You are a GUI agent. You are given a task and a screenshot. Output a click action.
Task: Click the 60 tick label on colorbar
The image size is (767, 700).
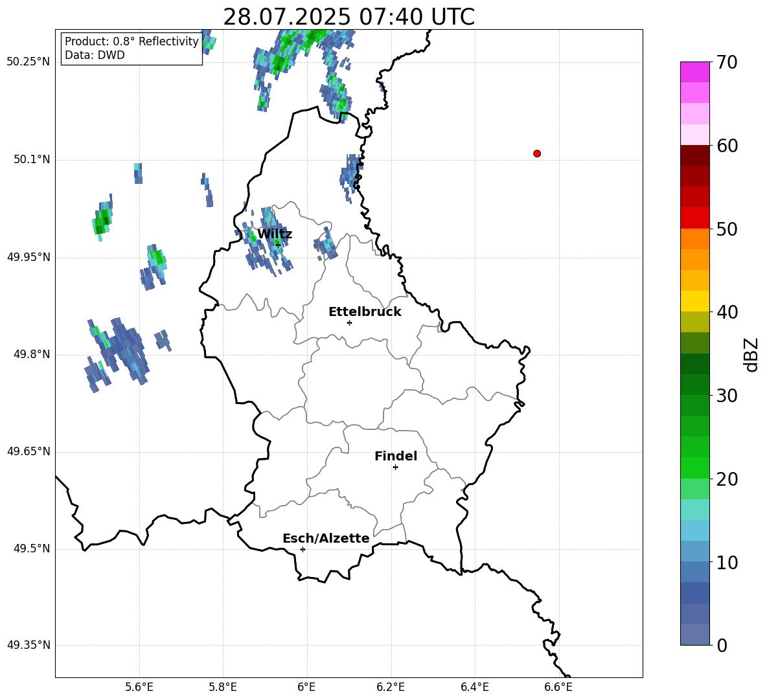tap(727, 146)
